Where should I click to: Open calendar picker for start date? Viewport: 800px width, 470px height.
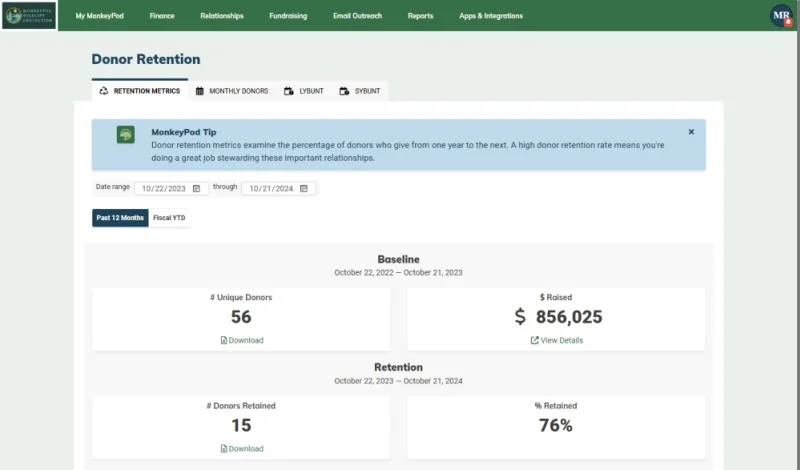[x=196, y=188]
